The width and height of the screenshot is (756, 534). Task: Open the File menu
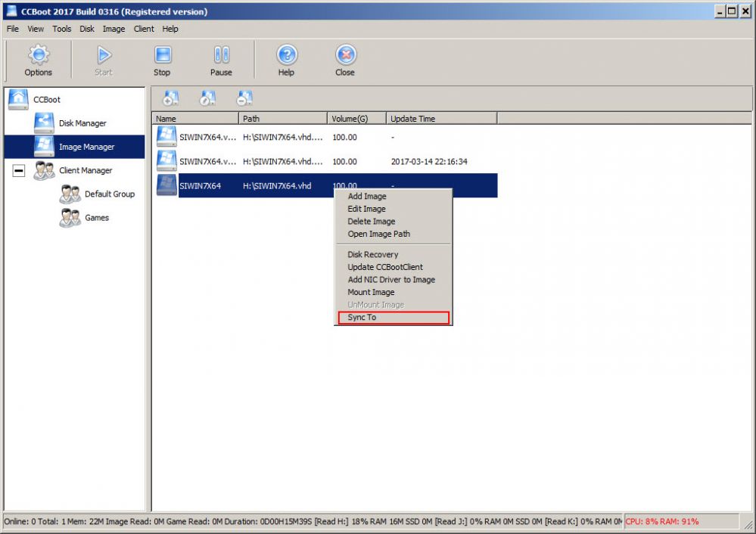point(13,29)
